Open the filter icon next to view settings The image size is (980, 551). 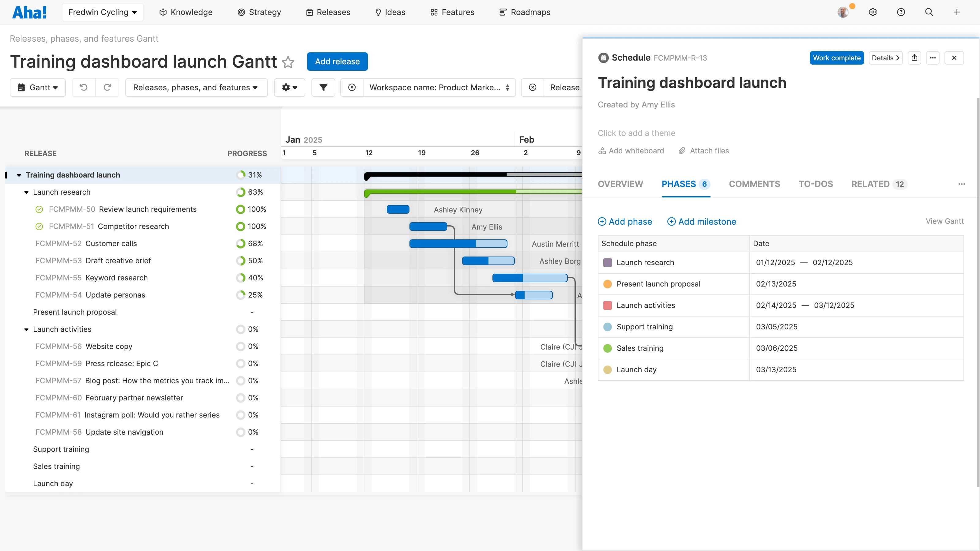coord(323,87)
